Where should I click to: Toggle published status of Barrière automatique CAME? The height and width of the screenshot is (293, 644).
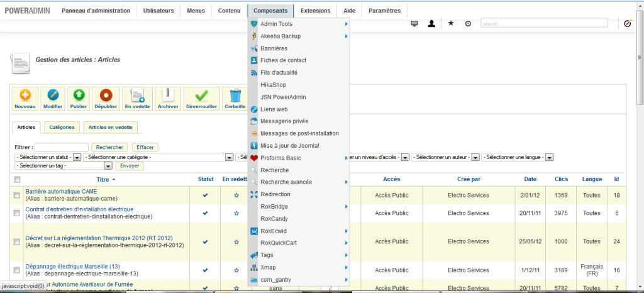click(206, 196)
